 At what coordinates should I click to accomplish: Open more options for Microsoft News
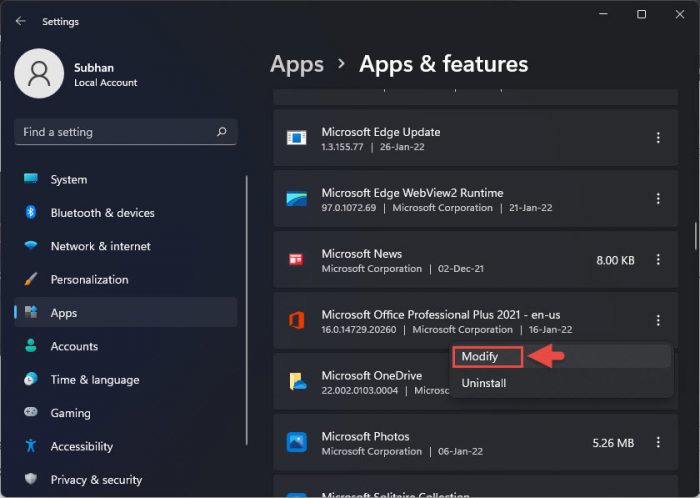tap(658, 260)
